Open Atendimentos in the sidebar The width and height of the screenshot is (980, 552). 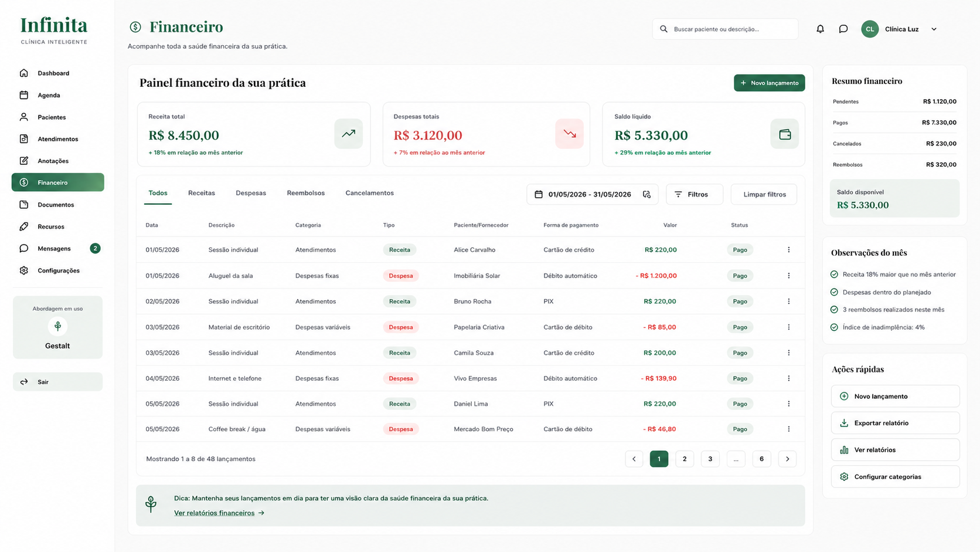[57, 139]
